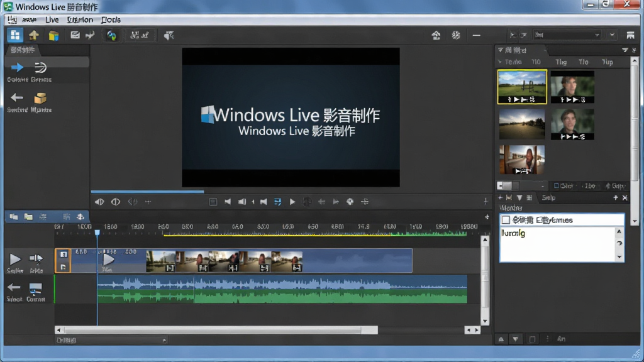Select the woman in doorway thumbnail
This screenshot has height=362, width=644.
522,160
